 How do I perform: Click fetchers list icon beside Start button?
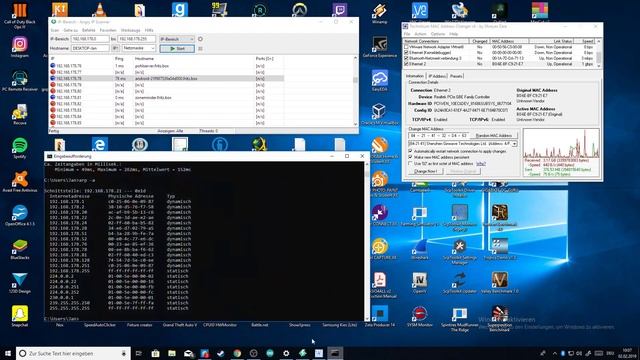click(200, 49)
